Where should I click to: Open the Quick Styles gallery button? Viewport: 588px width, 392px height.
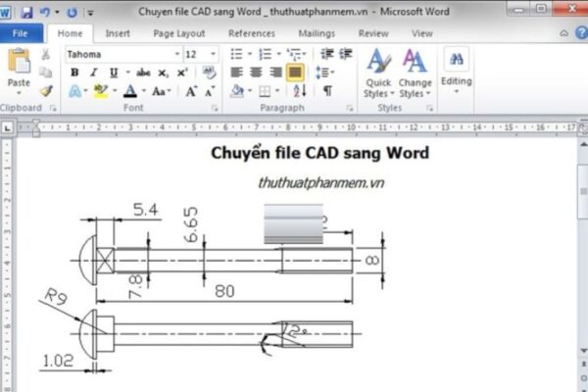[x=377, y=73]
